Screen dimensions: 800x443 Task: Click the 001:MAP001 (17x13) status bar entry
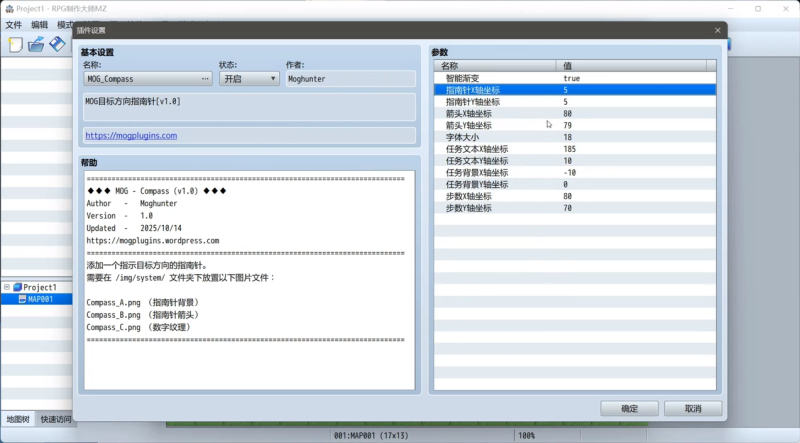coord(371,435)
